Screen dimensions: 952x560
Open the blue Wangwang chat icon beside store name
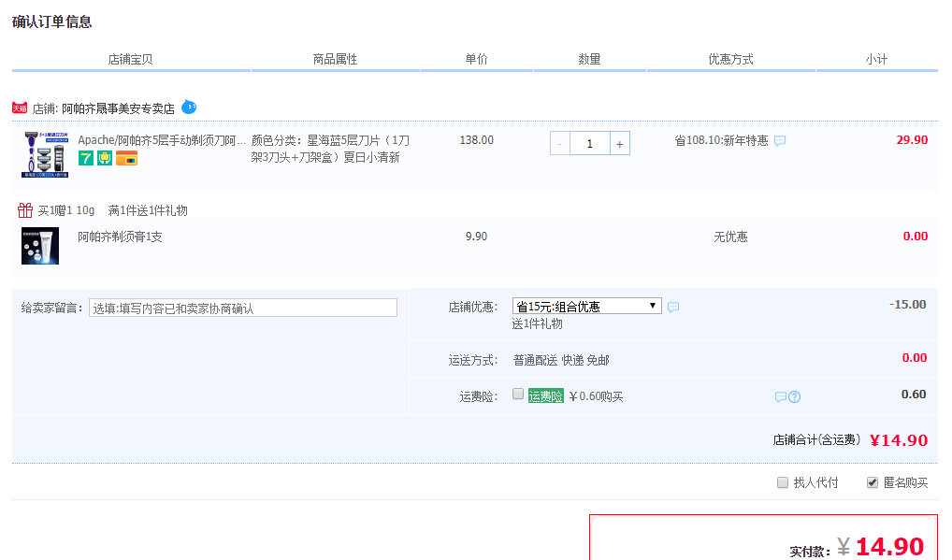click(189, 107)
